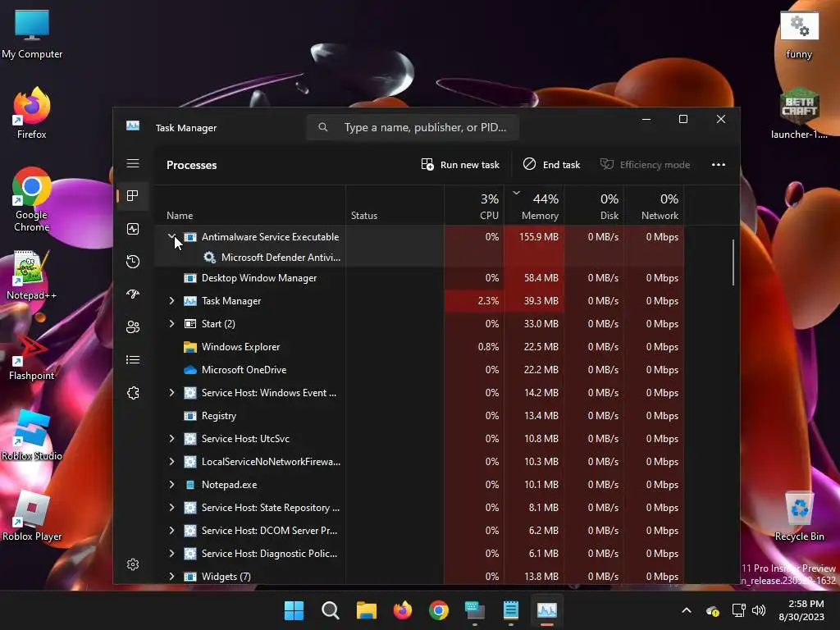Select the Processes page icon in the sidebar
The width and height of the screenshot is (840, 630).
pos(133,195)
